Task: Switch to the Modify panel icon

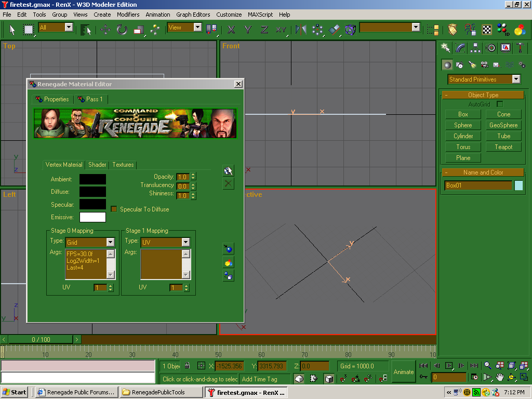Action: (x=460, y=48)
